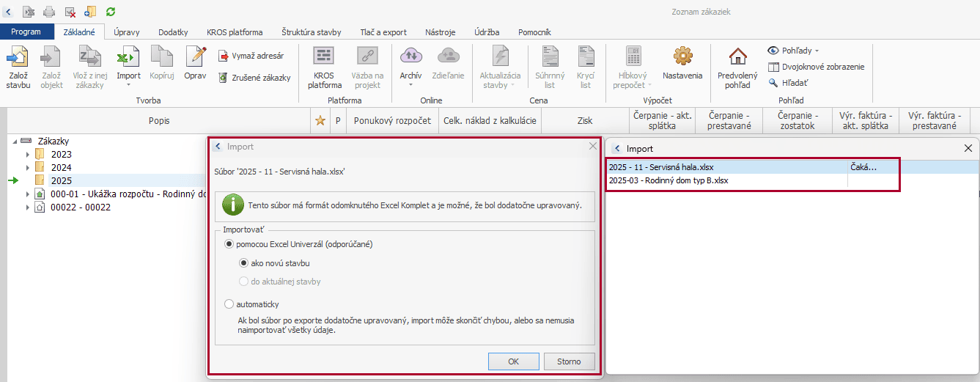Open the Tlač a export tab
This screenshot has width=980, height=382.
383,32
